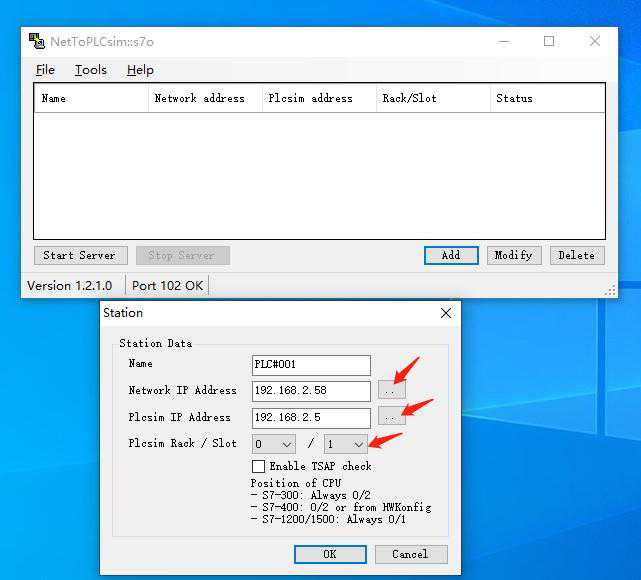Enable TSAP check checkbox
641x580 pixels.
(259, 466)
